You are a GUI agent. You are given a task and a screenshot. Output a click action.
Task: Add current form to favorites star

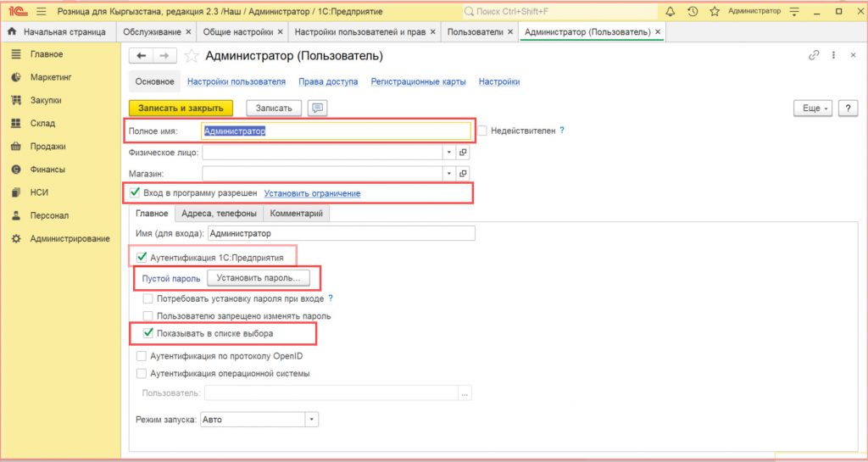tap(192, 56)
